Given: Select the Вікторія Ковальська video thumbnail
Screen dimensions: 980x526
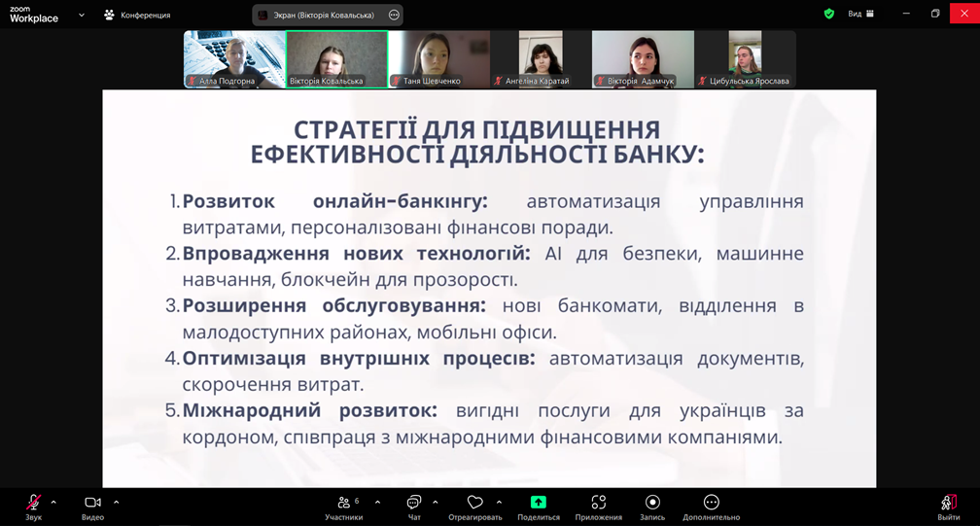Looking at the screenshot, I should 336,59.
